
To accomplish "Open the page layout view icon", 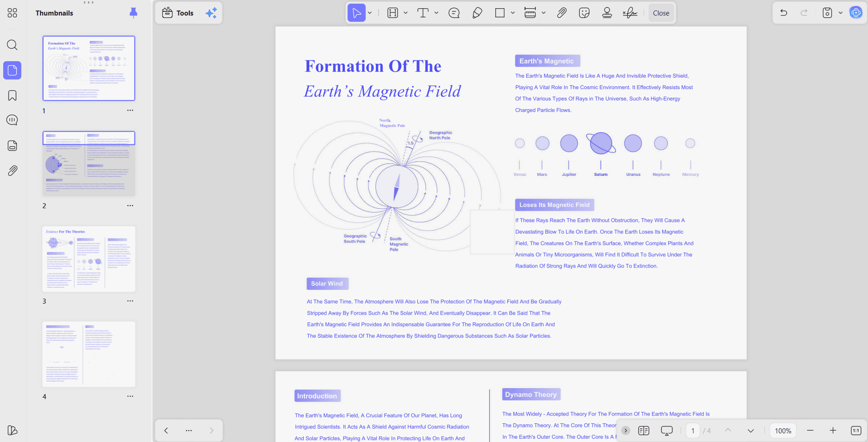I will tap(644, 431).
